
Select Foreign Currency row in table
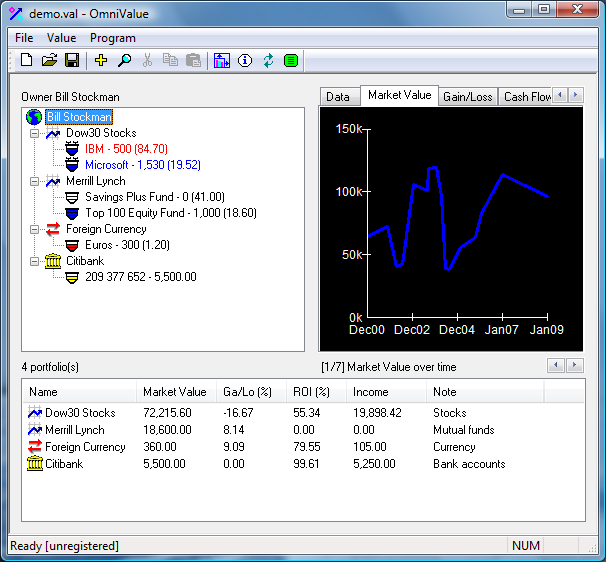pyautogui.click(x=303, y=446)
